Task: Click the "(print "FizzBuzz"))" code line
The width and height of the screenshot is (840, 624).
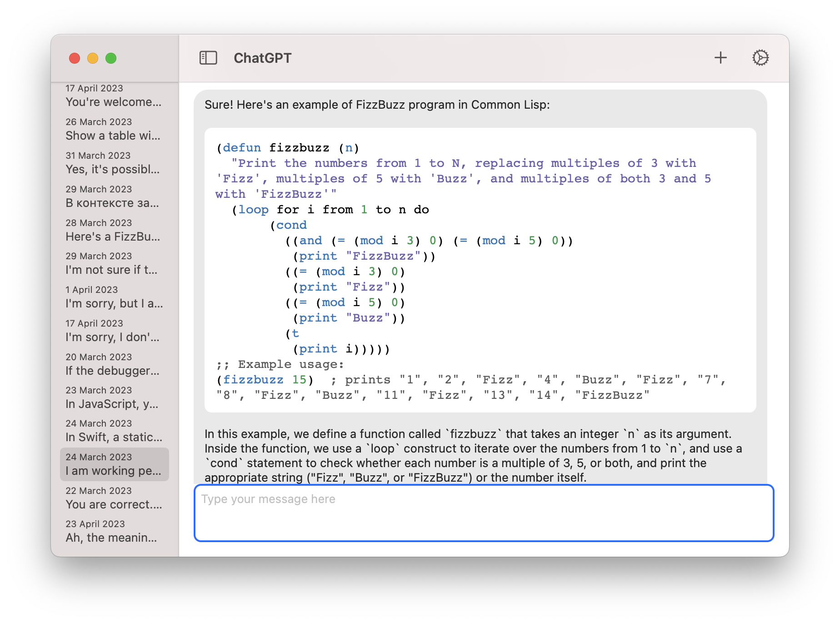Action: click(x=364, y=256)
